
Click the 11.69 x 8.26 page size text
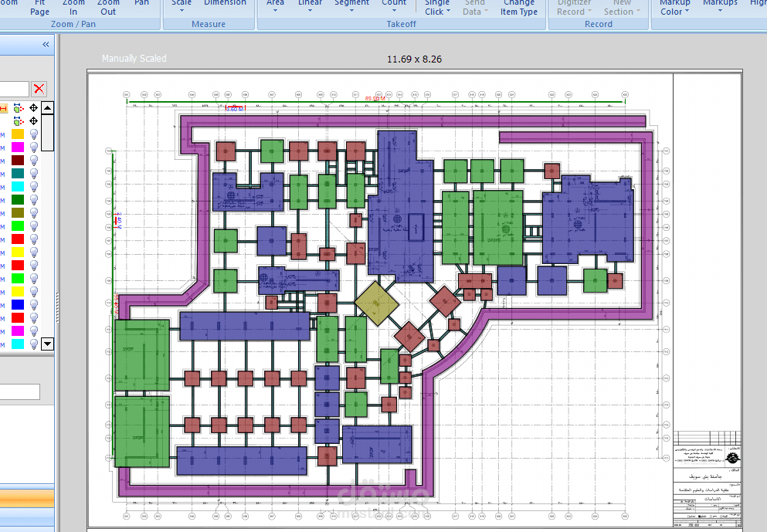pos(414,59)
